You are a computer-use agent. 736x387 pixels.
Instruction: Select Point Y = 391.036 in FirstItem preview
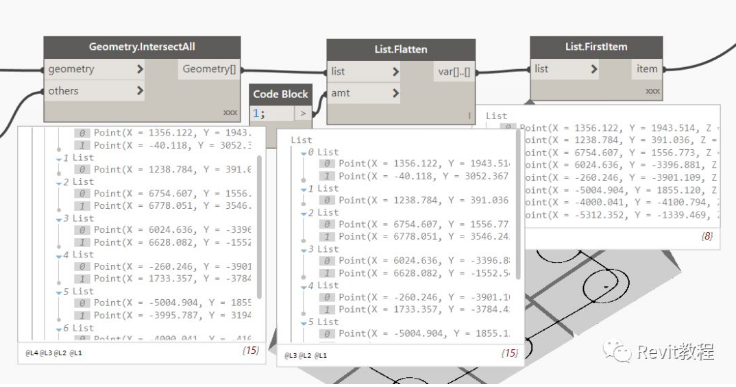(622, 140)
